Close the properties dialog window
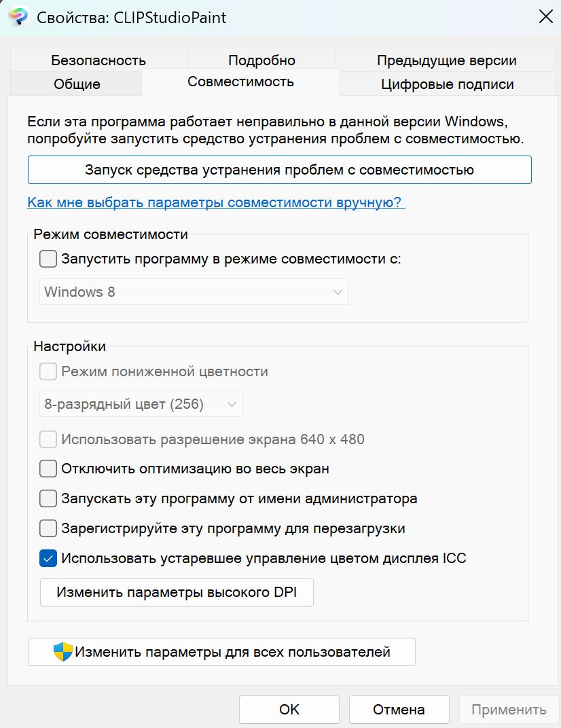 545,17
